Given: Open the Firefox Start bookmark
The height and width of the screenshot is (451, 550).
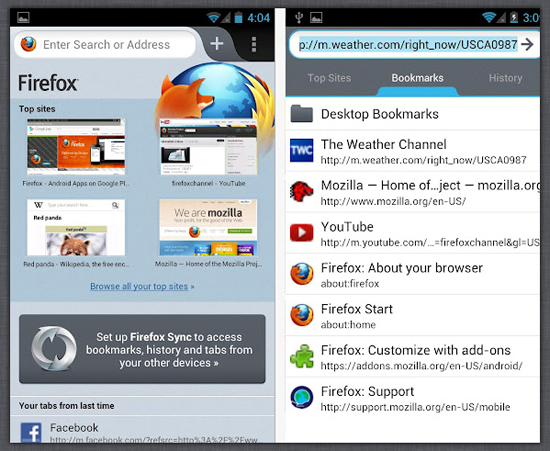Looking at the screenshot, I should (x=413, y=315).
